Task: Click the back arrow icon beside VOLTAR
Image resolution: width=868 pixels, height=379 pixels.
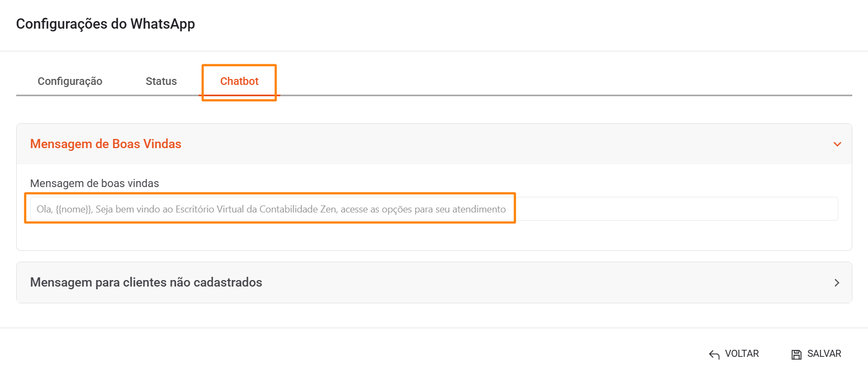Action: (x=714, y=355)
